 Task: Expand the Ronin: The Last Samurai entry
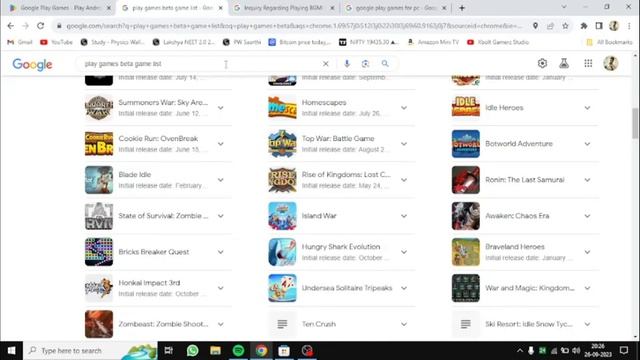pyautogui.click(x=587, y=180)
